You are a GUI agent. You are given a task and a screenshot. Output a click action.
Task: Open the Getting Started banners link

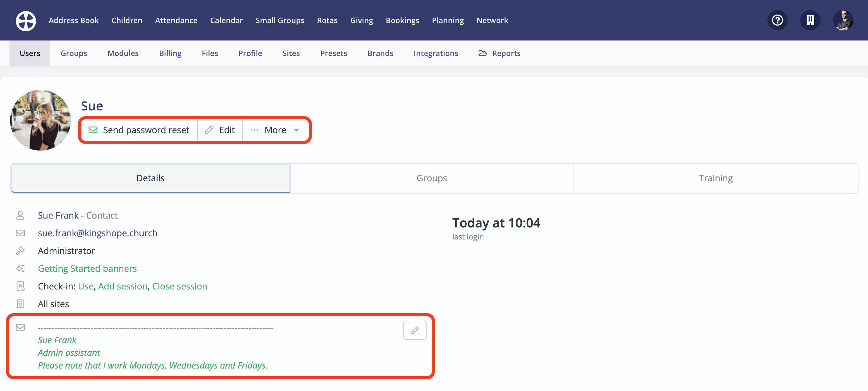(87, 268)
